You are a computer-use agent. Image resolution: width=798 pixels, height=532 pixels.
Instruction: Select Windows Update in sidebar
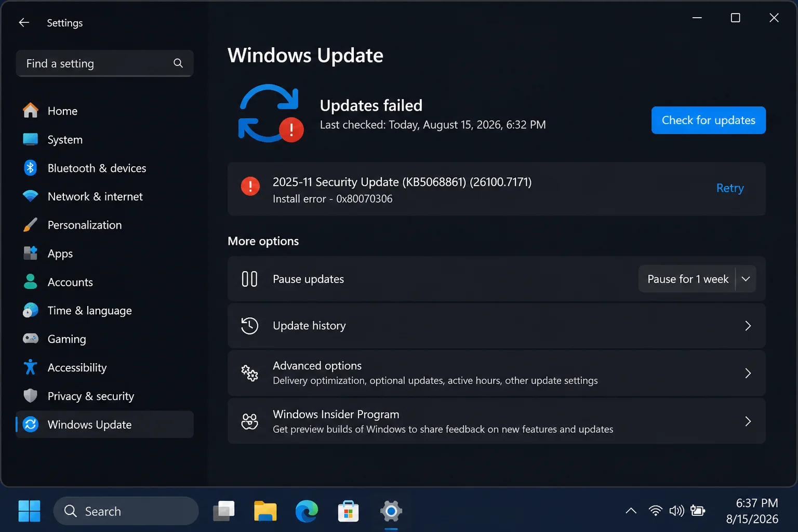coord(105,424)
